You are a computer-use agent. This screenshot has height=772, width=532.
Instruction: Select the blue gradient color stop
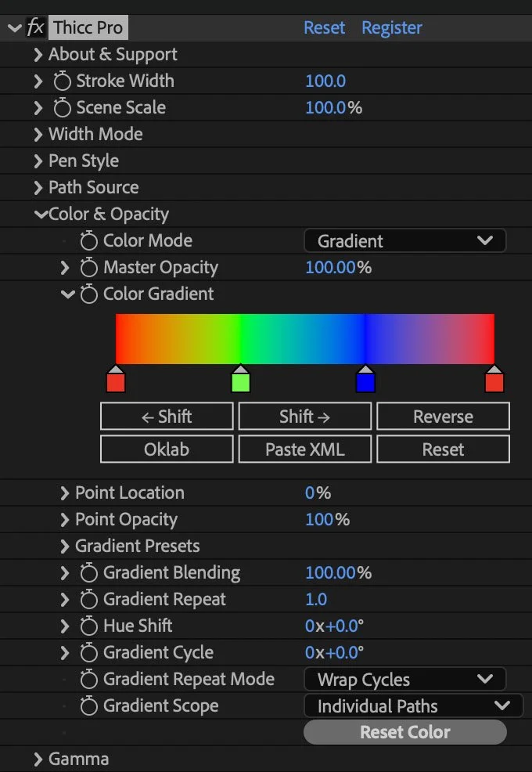(365, 379)
